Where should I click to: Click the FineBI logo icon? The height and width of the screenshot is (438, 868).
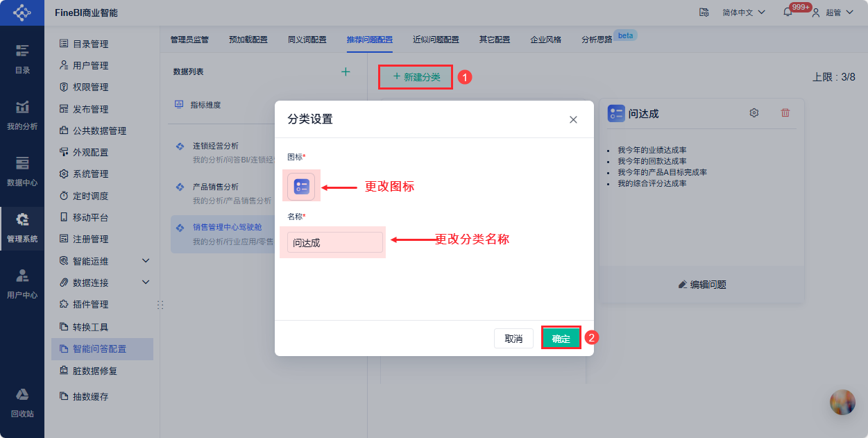coord(22,12)
